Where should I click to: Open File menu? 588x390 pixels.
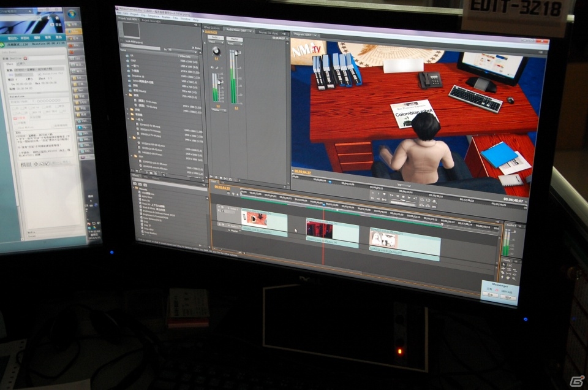coord(118,13)
